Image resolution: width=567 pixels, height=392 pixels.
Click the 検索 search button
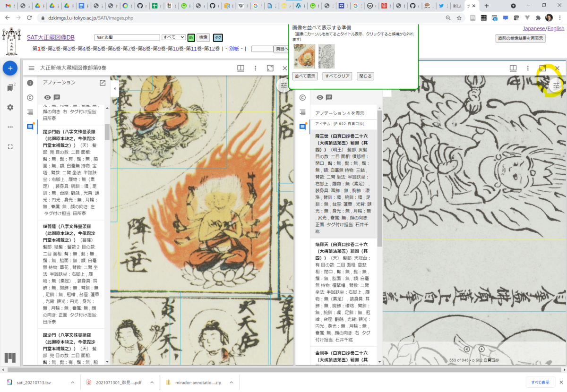[x=203, y=37]
